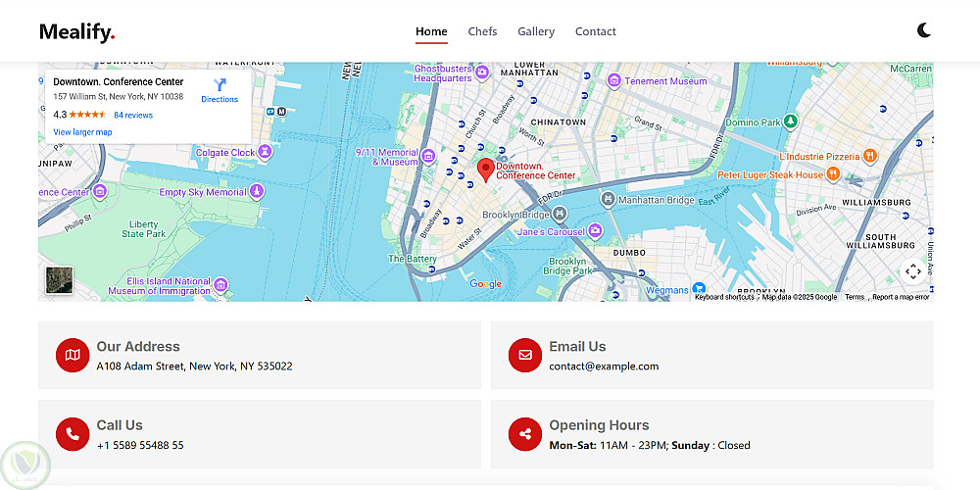The width and height of the screenshot is (980, 490).
Task: Click the CHINATOWN map label
Action: [x=559, y=122]
